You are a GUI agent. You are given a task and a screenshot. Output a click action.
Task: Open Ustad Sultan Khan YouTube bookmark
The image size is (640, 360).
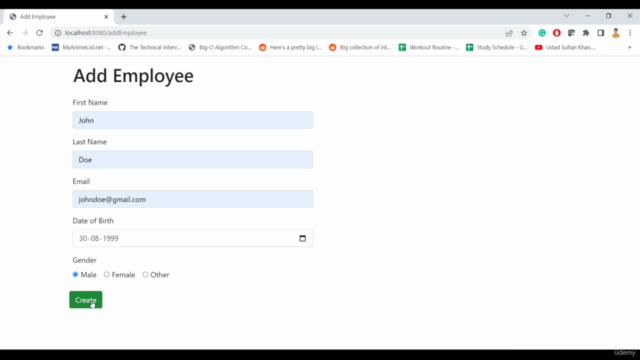click(x=565, y=47)
